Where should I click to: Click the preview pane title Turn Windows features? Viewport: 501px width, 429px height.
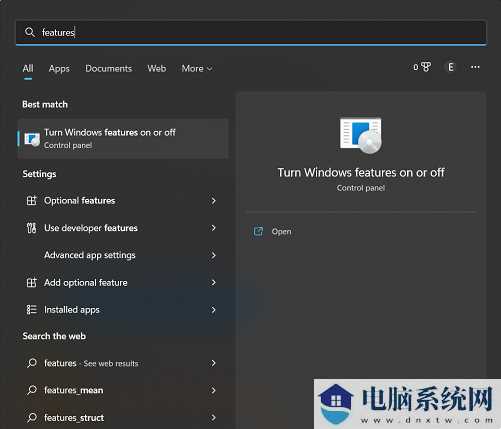point(361,173)
